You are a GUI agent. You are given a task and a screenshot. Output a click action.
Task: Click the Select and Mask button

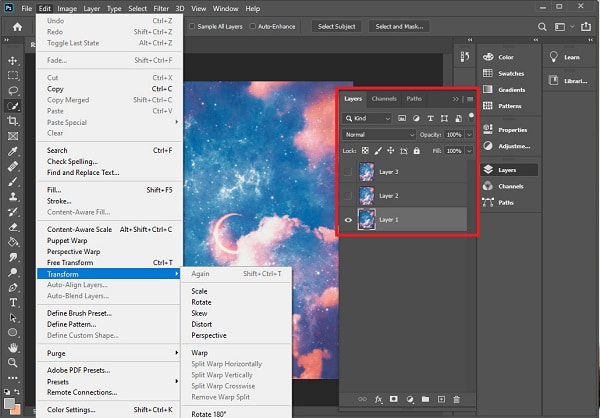pos(399,26)
